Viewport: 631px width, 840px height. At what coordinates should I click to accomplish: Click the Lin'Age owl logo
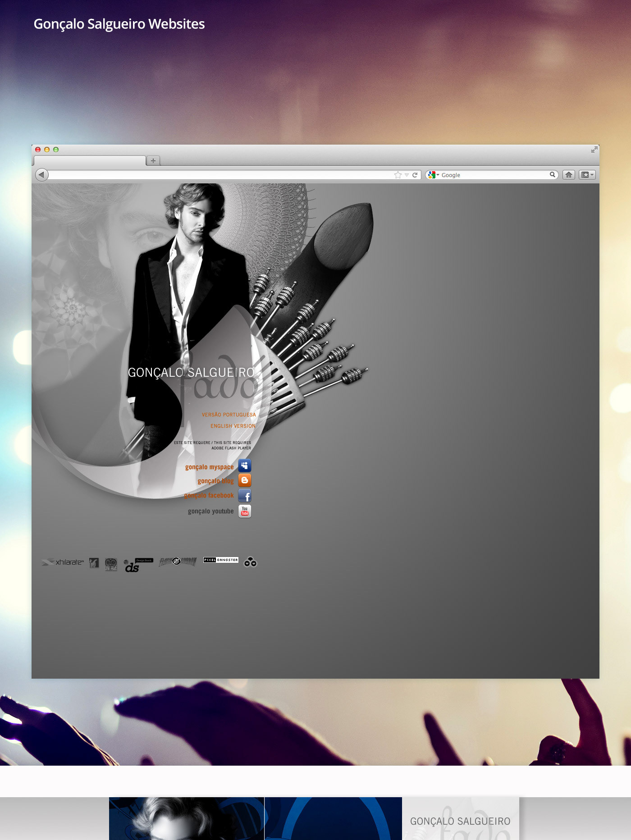point(111,564)
